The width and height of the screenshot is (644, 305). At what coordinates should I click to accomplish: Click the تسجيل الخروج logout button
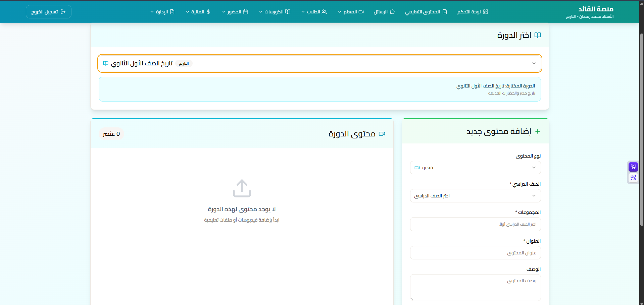point(49,12)
